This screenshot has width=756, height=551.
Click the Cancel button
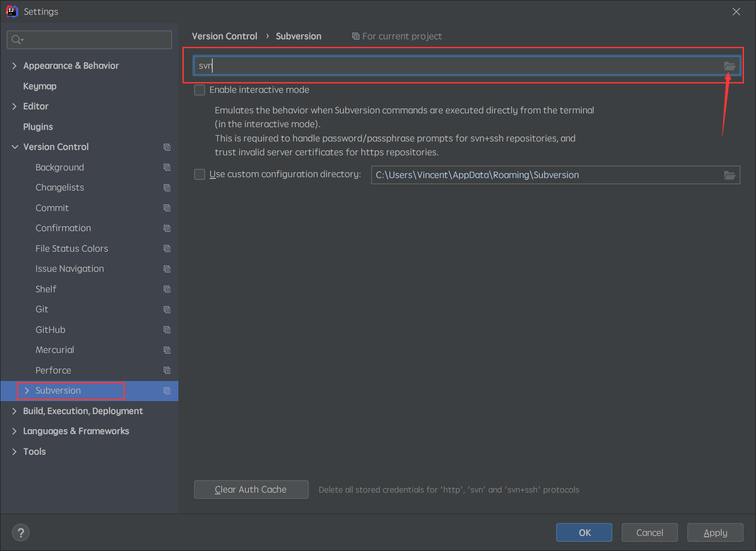(x=649, y=532)
